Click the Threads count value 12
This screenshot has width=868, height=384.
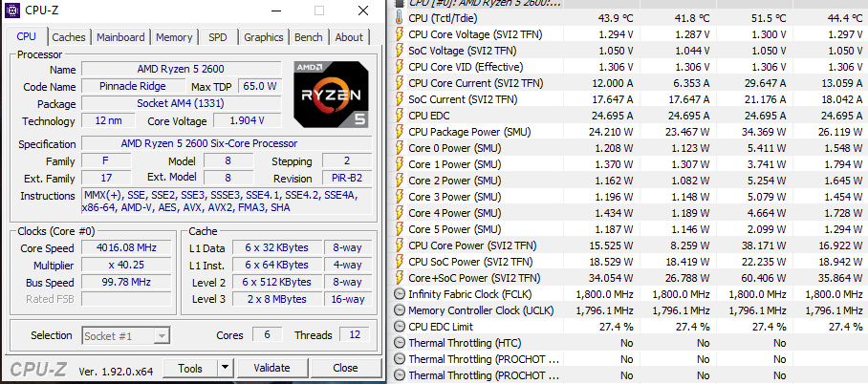click(x=355, y=334)
